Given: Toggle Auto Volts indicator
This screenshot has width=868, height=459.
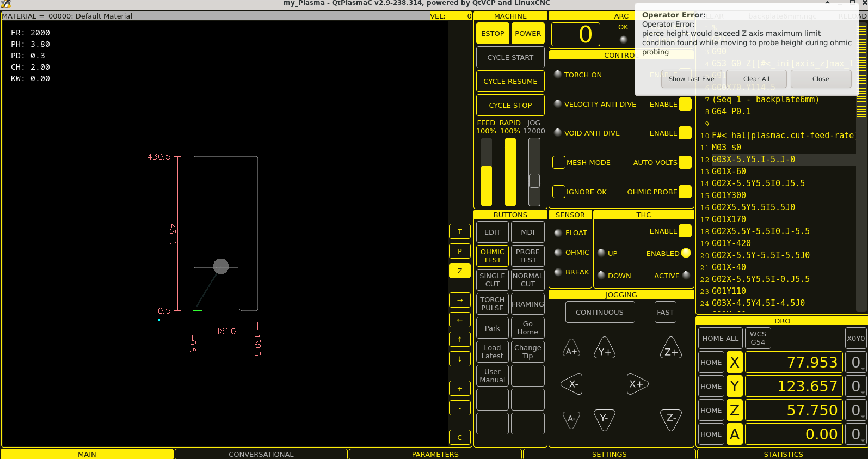Looking at the screenshot, I should coord(685,162).
